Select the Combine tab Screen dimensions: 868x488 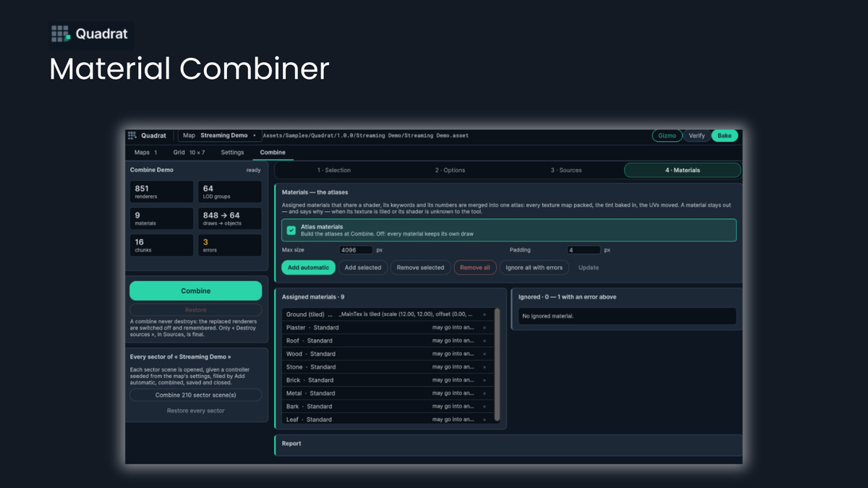(x=273, y=153)
